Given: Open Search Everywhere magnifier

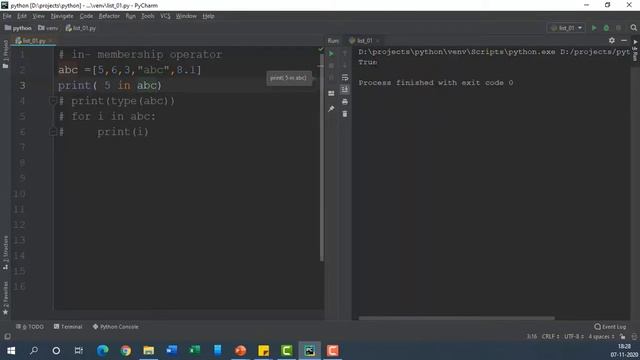Looking at the screenshot, I should pos(633,28).
